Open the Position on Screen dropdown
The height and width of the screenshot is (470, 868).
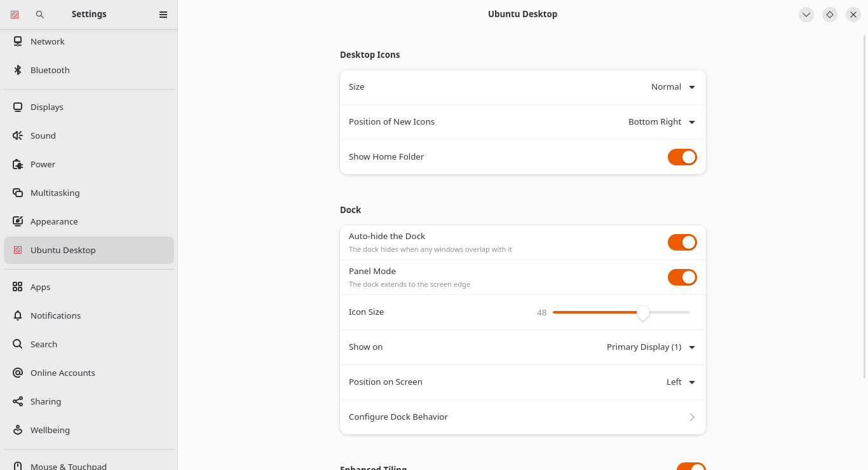[681, 382]
